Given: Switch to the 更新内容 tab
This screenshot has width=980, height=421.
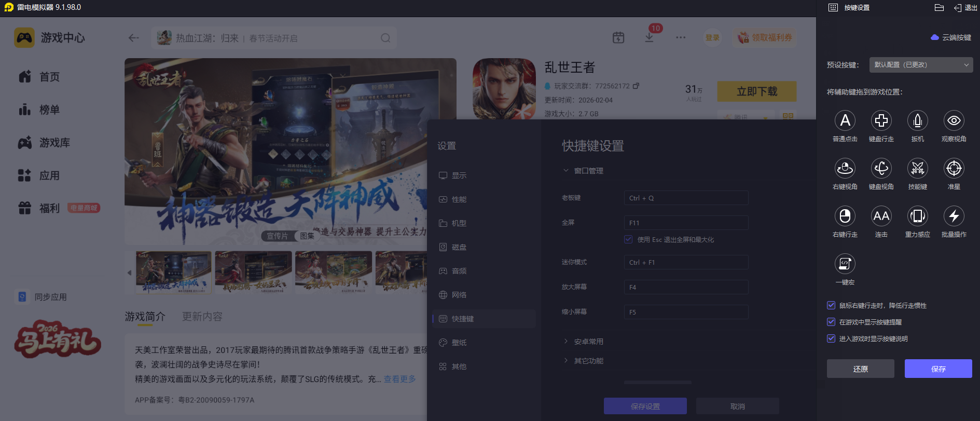Looking at the screenshot, I should click(x=202, y=317).
